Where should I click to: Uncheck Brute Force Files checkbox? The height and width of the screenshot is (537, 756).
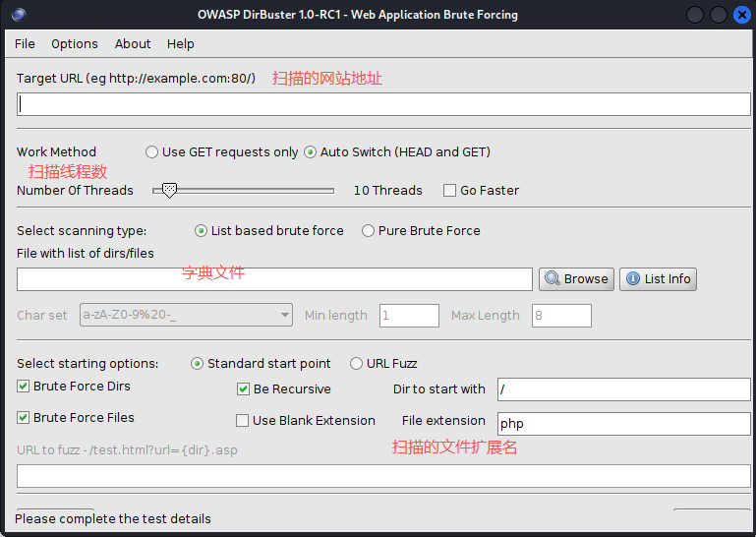tap(24, 417)
